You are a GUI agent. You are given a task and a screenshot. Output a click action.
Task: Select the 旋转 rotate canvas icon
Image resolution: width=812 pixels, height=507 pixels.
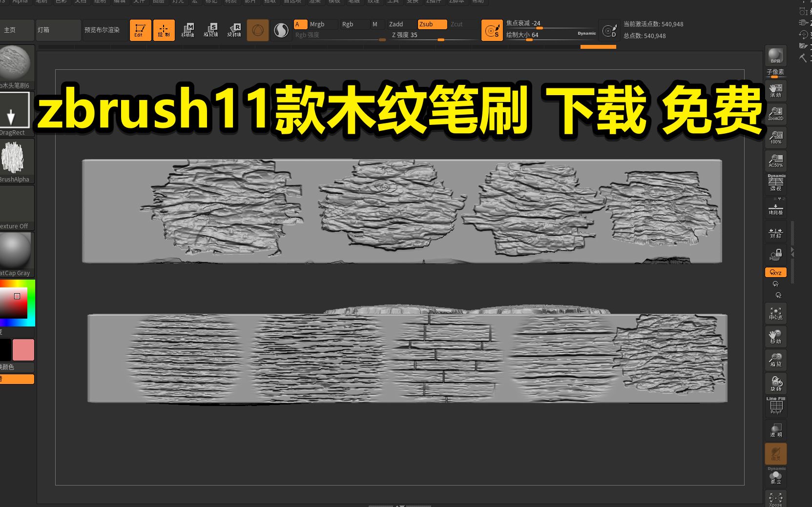[x=775, y=383]
